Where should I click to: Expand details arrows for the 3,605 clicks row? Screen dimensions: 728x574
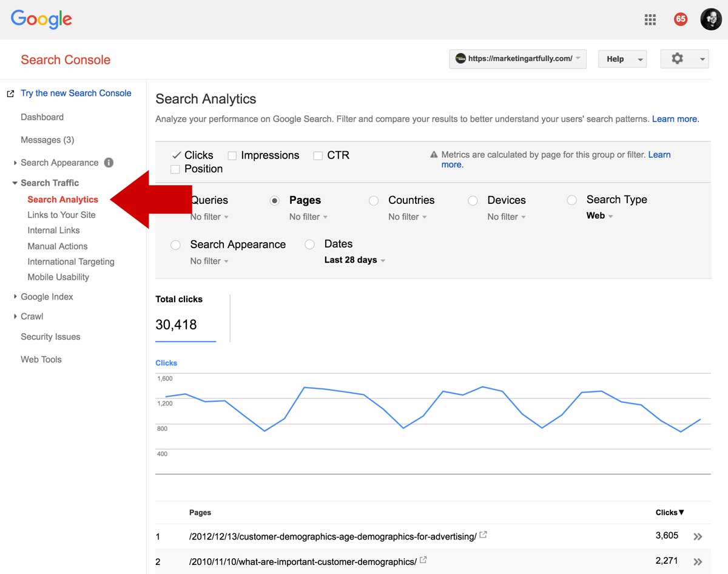pos(698,536)
